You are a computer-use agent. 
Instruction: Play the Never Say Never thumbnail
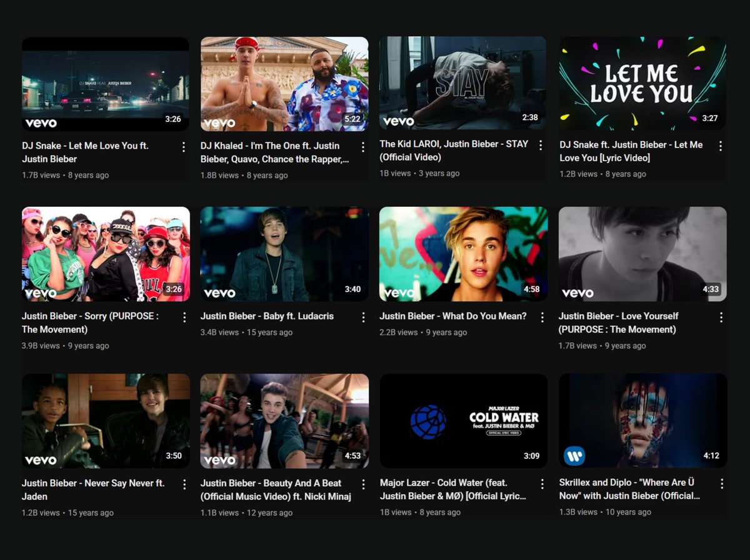pos(106,421)
